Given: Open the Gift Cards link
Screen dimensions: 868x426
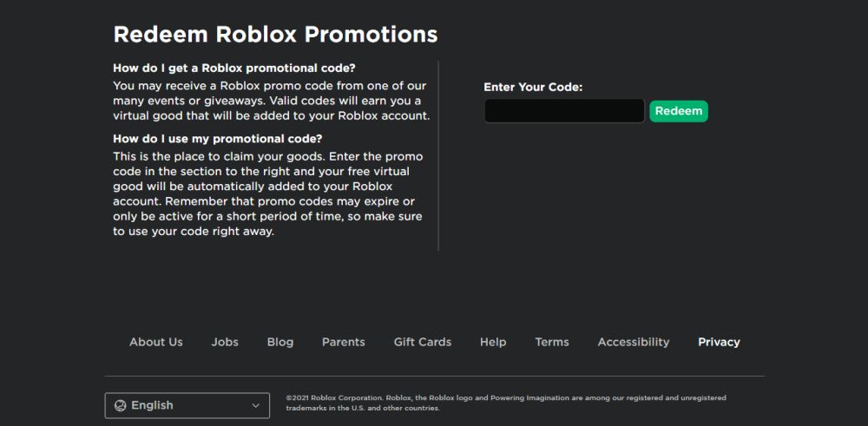Looking at the screenshot, I should pos(423,342).
